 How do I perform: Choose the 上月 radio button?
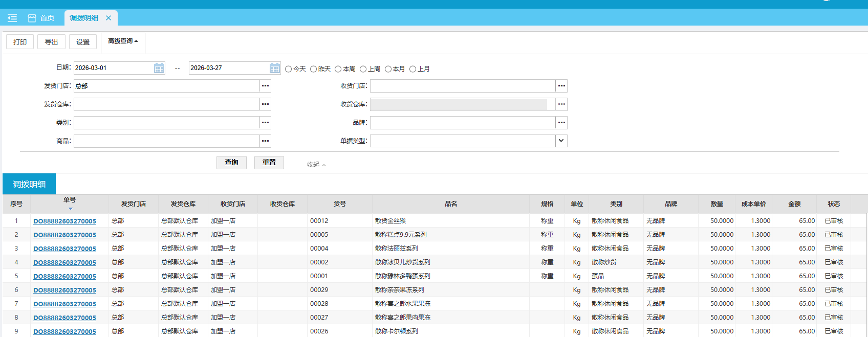(x=413, y=69)
